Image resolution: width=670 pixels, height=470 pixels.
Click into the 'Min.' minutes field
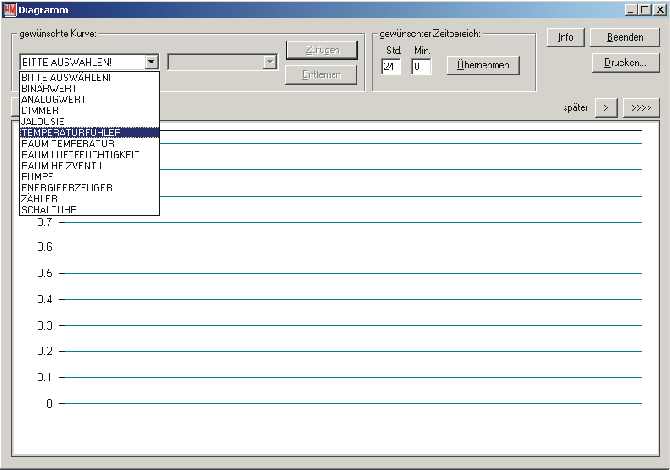click(x=420, y=67)
